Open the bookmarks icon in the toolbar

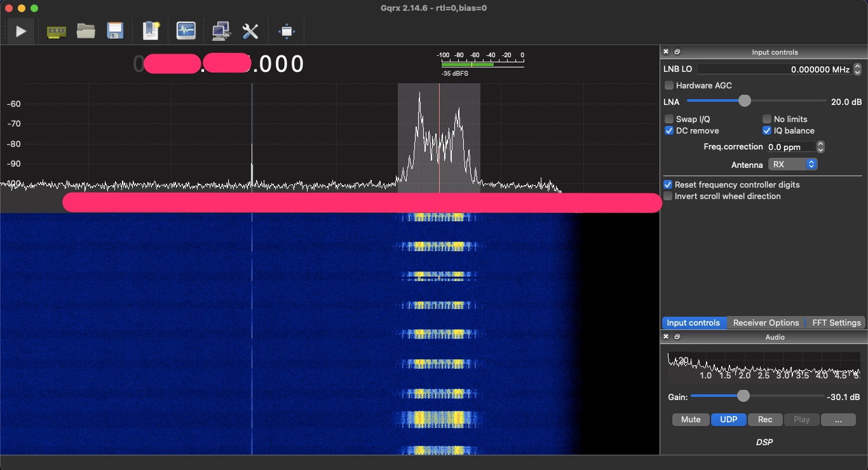coord(151,31)
